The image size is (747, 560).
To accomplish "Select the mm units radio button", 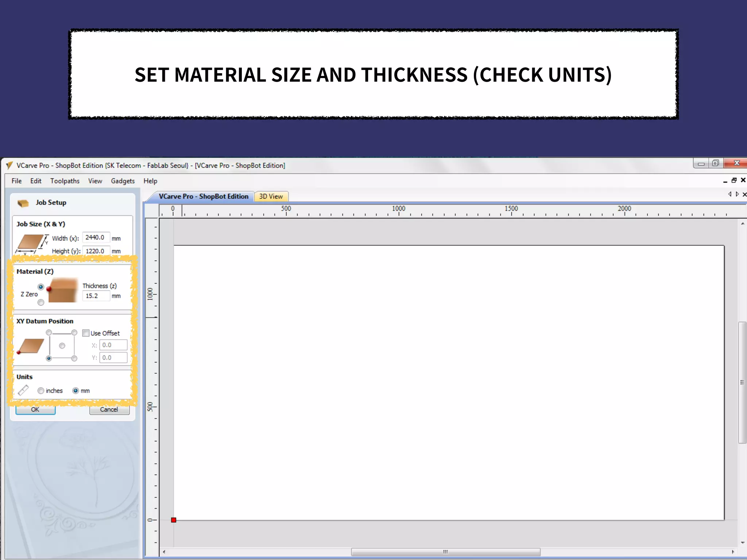I will tap(76, 391).
